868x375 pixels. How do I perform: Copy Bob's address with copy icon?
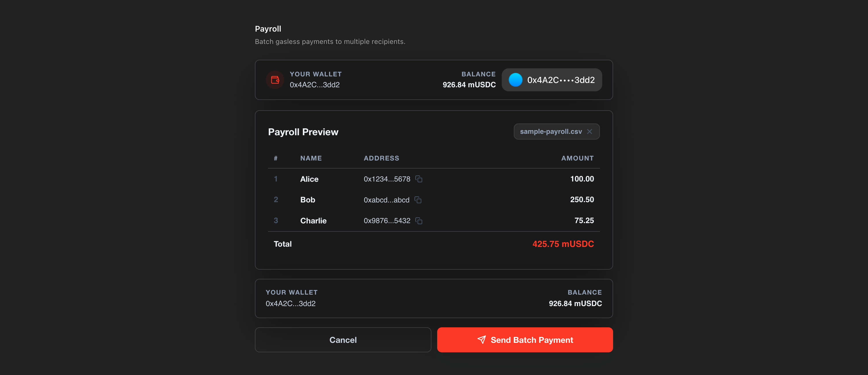[418, 200]
